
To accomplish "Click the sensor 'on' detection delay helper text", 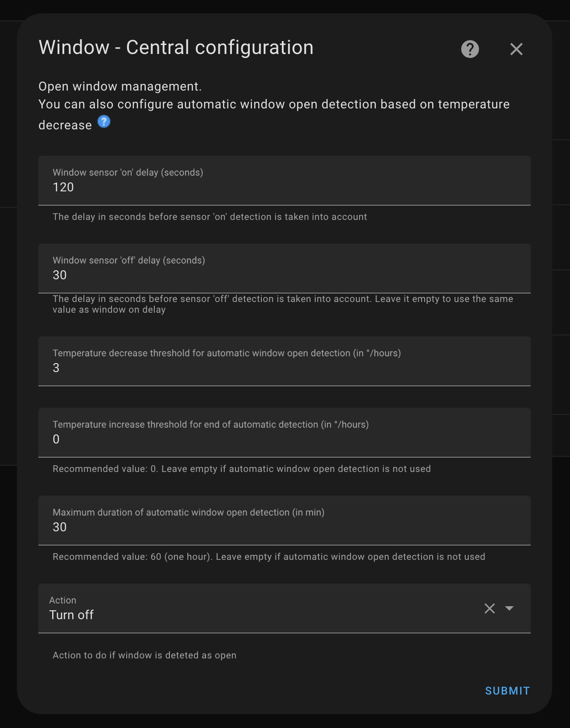I will pyautogui.click(x=210, y=217).
